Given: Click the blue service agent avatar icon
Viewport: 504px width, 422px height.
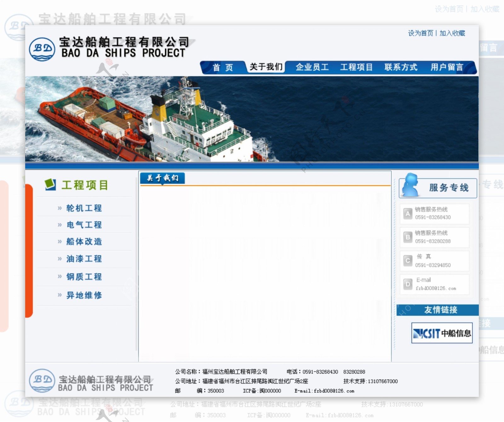Looking at the screenshot, I should coord(410,185).
